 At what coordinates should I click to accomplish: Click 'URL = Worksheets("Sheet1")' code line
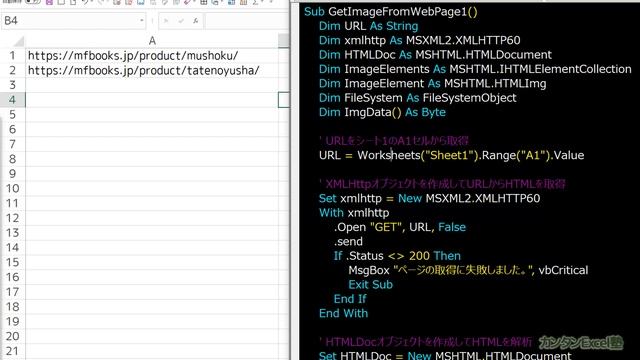(x=451, y=156)
